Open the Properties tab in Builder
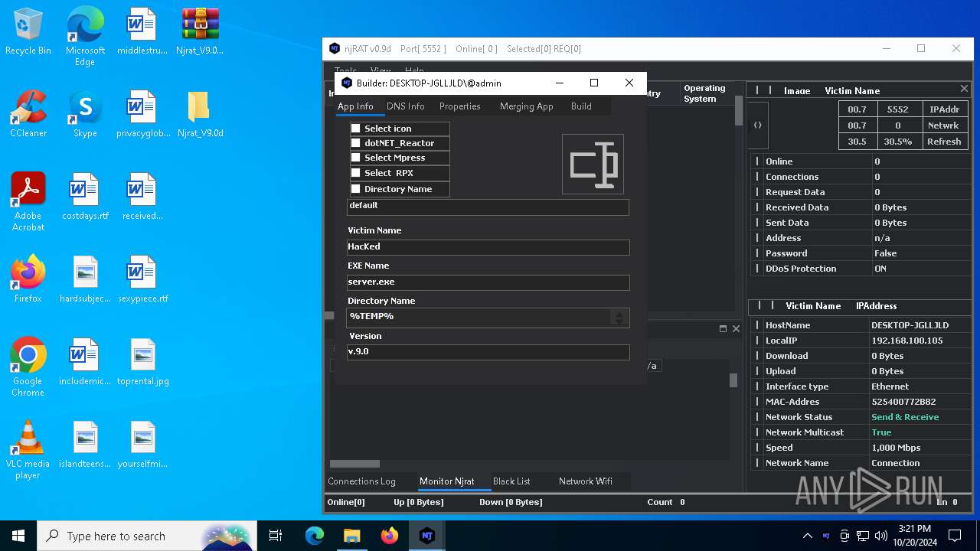Image resolution: width=980 pixels, height=551 pixels. 460,106
